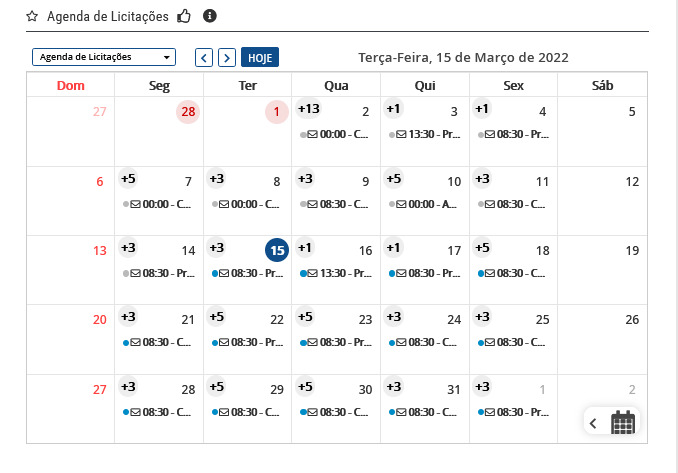The width and height of the screenshot is (678, 473).
Task: Go to next month with right arrow
Action: pyautogui.click(x=227, y=58)
